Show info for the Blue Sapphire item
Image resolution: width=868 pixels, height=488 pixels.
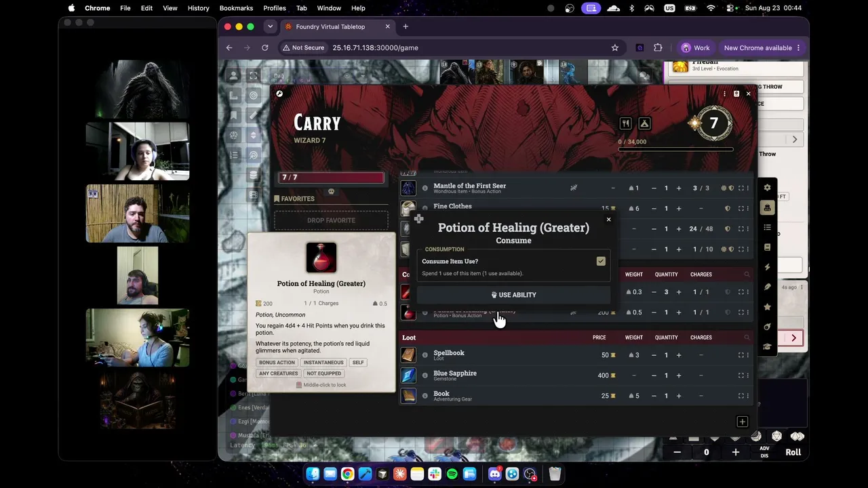(x=425, y=375)
